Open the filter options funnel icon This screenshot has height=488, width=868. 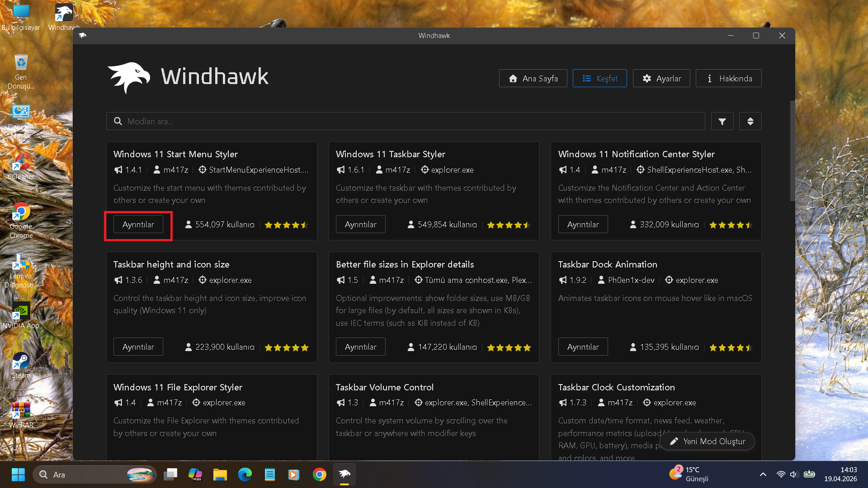tap(722, 121)
